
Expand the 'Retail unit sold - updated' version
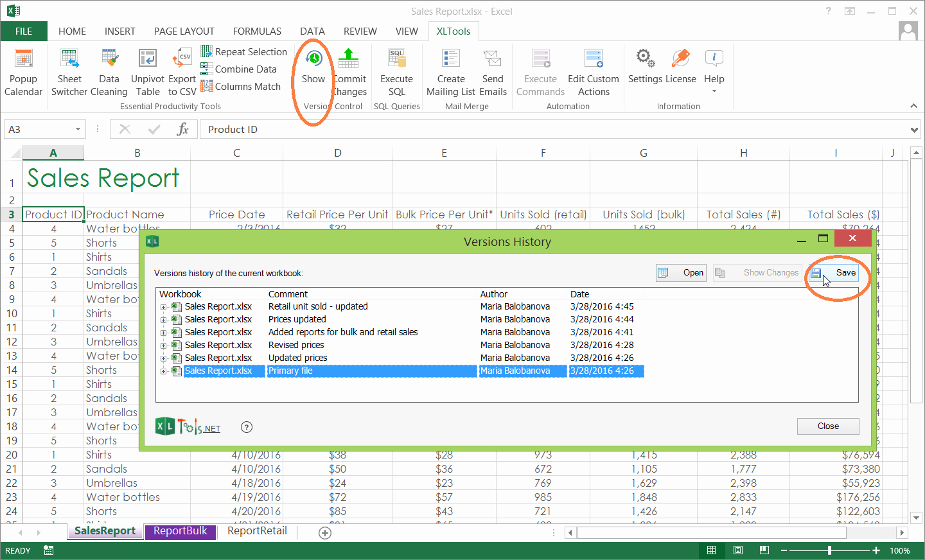click(164, 307)
